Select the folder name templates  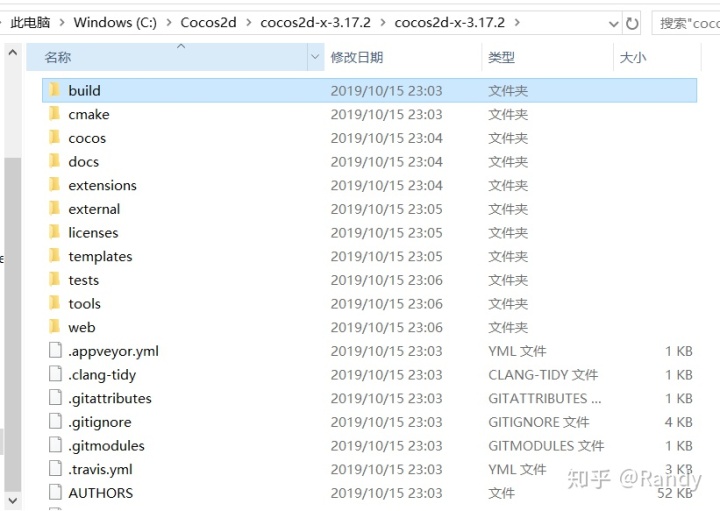(100, 256)
